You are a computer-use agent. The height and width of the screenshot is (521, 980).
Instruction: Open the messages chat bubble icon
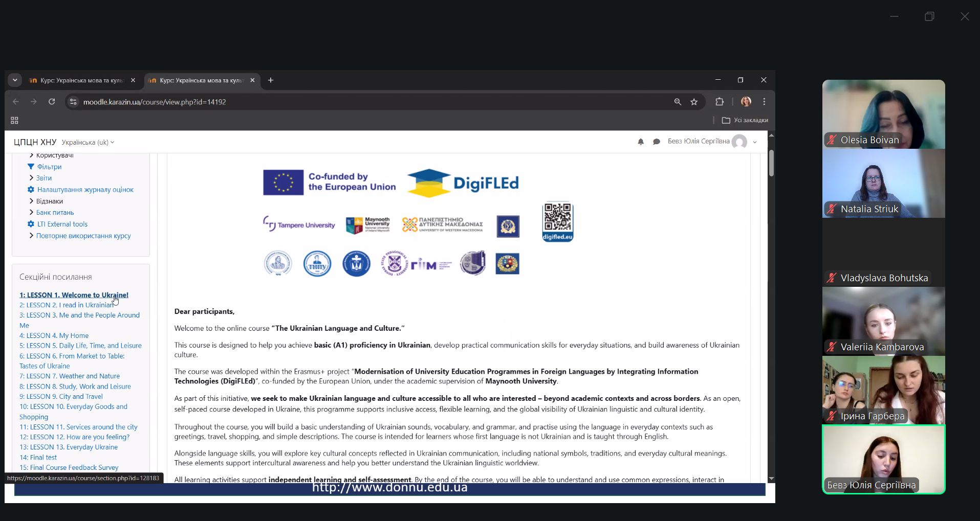tap(657, 142)
